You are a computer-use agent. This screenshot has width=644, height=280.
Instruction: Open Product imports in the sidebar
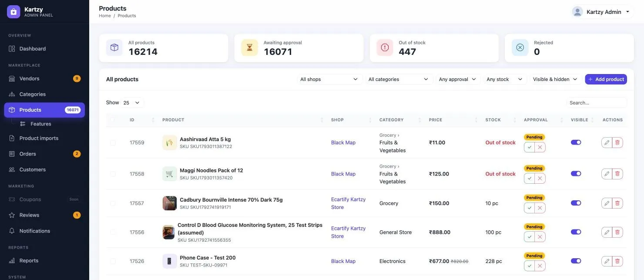coord(44,138)
